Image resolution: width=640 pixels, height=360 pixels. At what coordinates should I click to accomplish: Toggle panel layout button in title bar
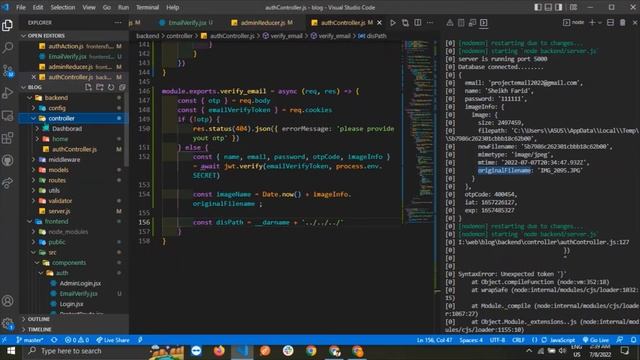tap(548, 7)
